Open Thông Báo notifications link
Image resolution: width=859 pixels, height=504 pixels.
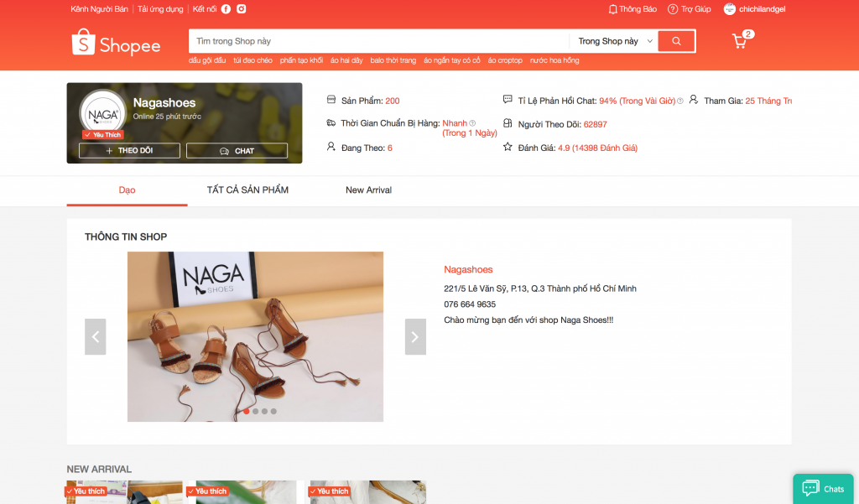pyautogui.click(x=638, y=9)
